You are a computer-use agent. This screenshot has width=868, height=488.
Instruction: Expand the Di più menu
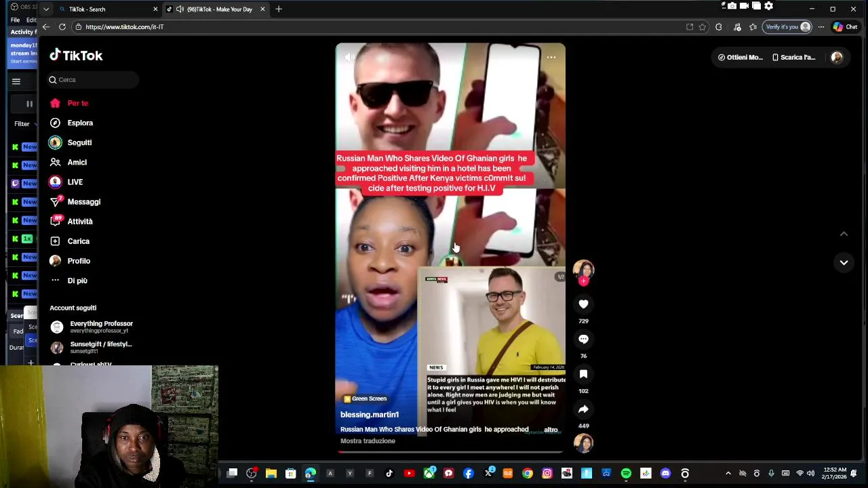69,280
